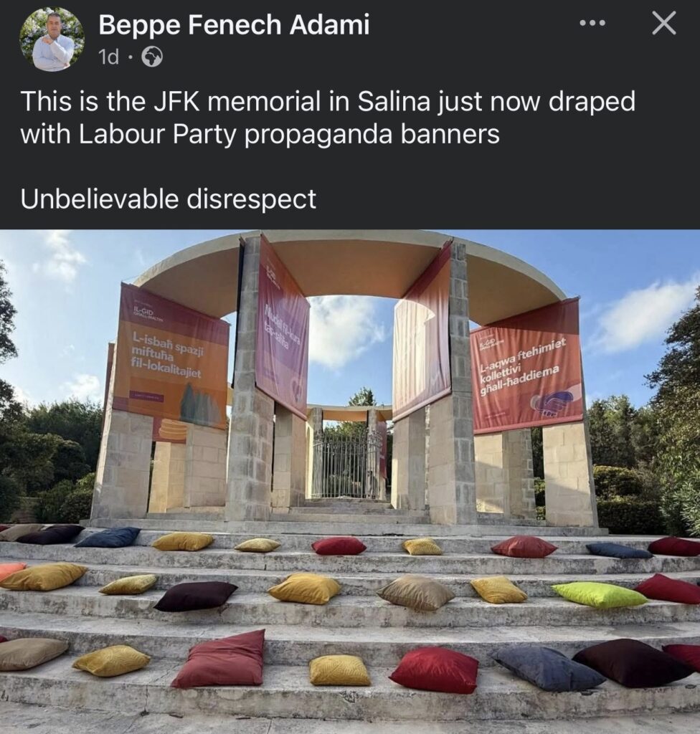Click the 'Unbelievable disrespect' text line

(169, 199)
